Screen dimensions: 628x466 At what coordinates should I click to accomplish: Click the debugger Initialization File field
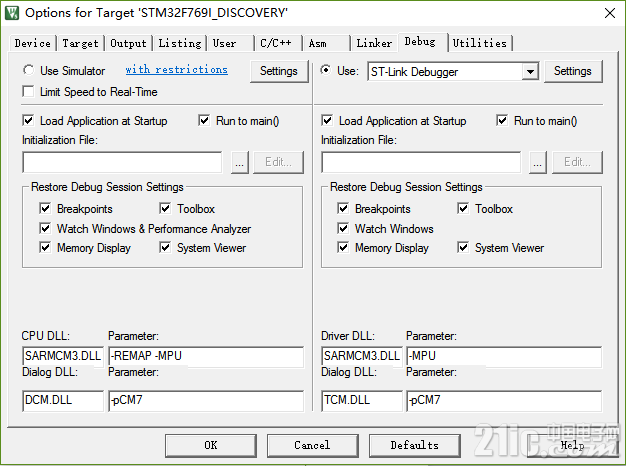421,162
